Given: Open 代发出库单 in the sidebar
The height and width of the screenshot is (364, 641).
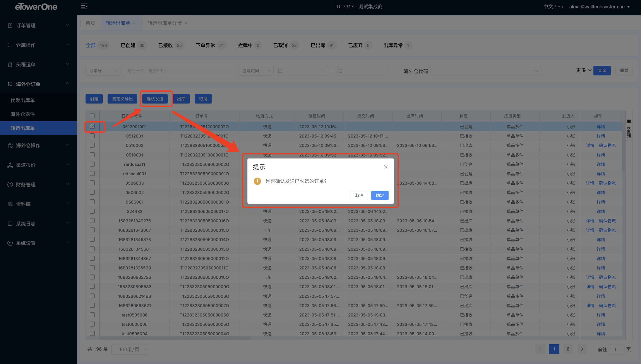Looking at the screenshot, I should point(22,100).
